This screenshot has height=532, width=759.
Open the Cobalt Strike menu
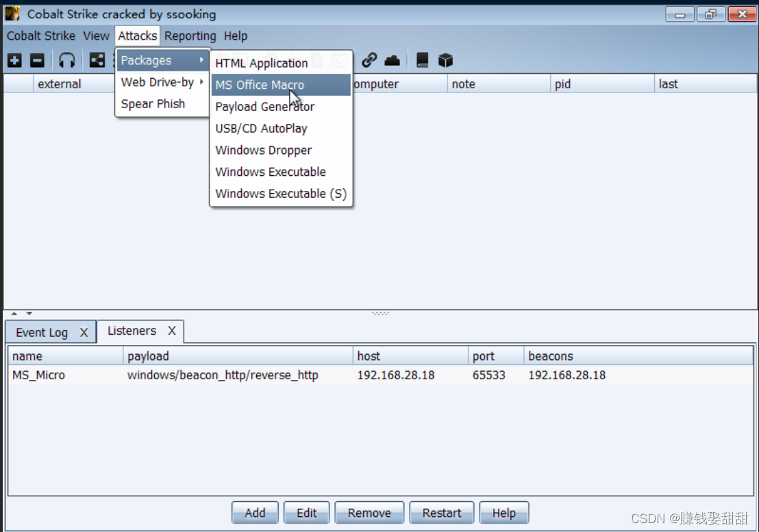point(41,36)
